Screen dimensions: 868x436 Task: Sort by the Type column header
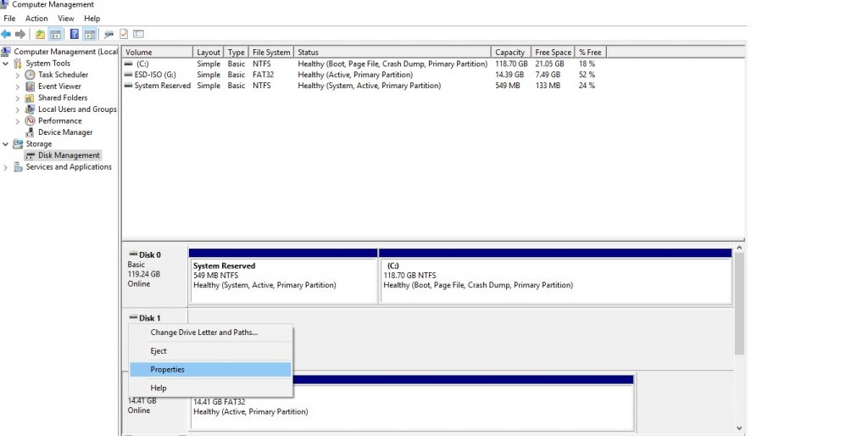(236, 52)
